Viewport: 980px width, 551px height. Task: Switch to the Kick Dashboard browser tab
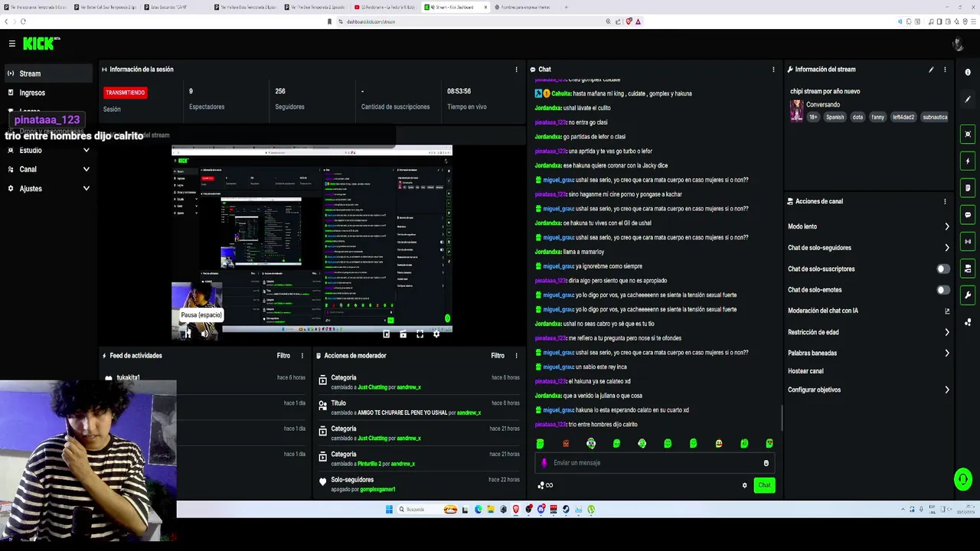coord(455,7)
